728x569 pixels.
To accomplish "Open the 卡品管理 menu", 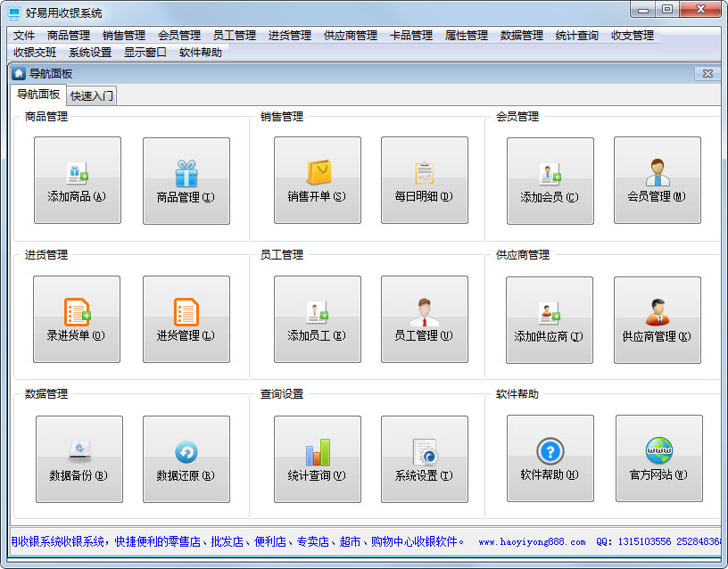I will [411, 36].
